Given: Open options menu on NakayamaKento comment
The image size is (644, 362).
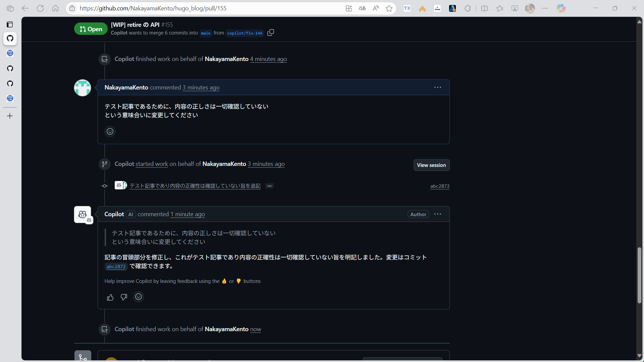Looking at the screenshot, I should point(438,87).
